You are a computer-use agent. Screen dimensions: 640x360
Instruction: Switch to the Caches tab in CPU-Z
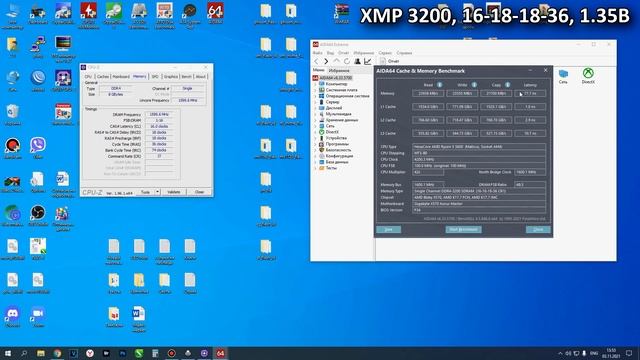[x=103, y=77]
